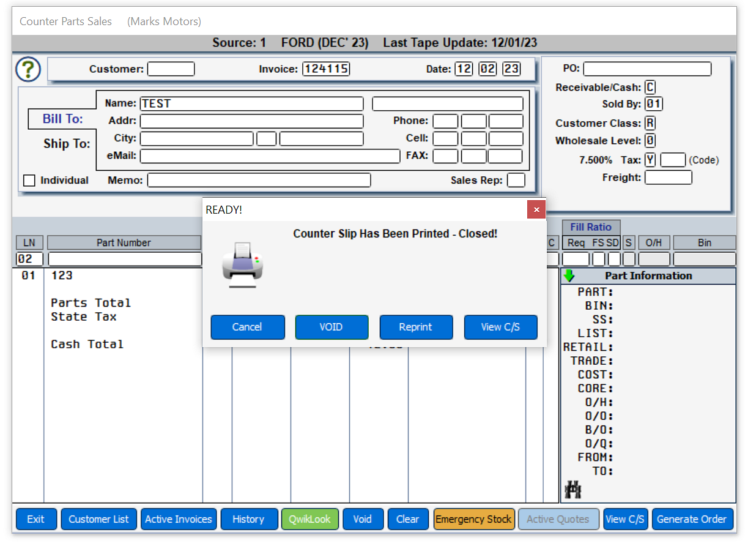Image resolution: width=756 pixels, height=546 pixels.
Task: Launch QwikLook
Action: [x=310, y=518]
